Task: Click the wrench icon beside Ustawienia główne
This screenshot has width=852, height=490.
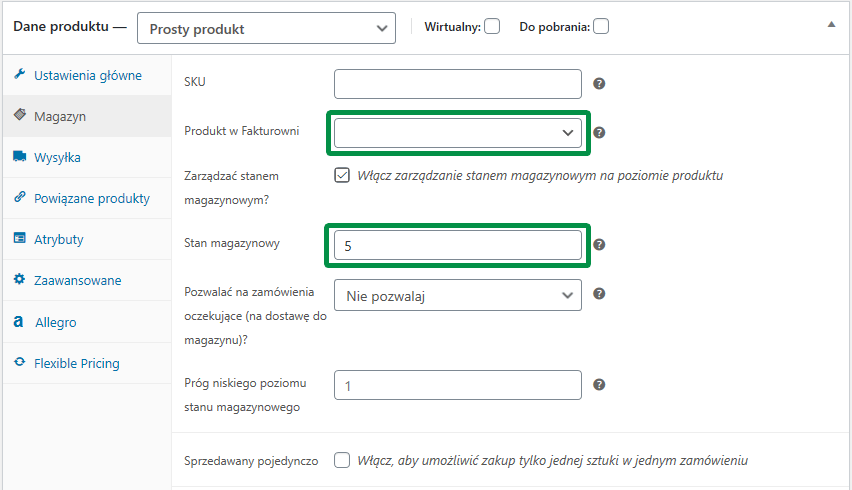Action: pos(20,74)
